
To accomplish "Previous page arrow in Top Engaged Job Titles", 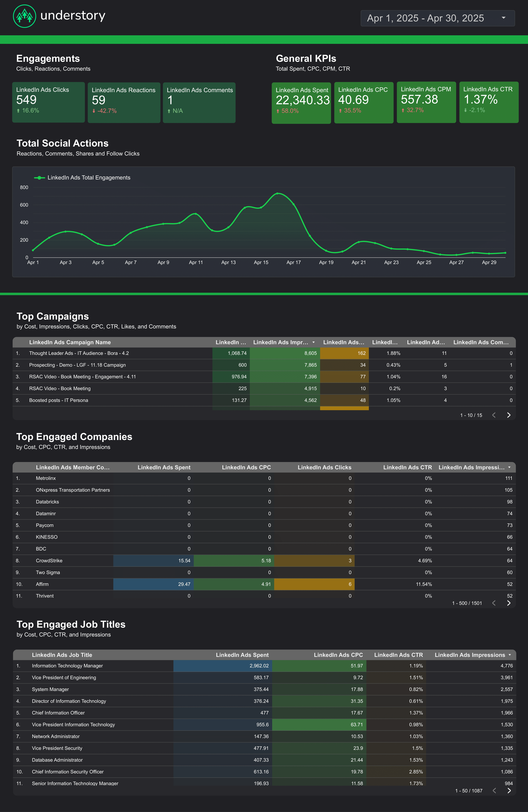I will tap(494, 791).
